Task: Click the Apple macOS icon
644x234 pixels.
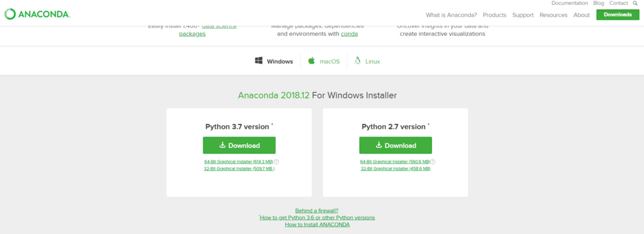Action: click(311, 61)
